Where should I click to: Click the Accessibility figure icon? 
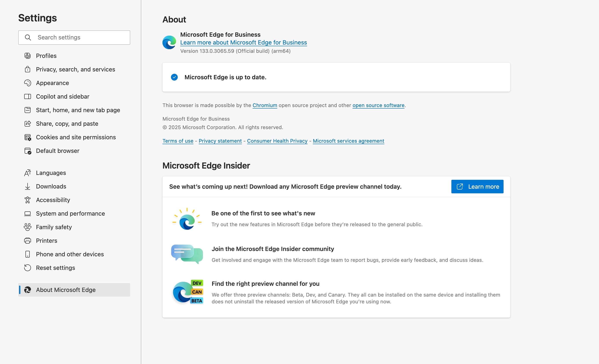[x=28, y=200]
